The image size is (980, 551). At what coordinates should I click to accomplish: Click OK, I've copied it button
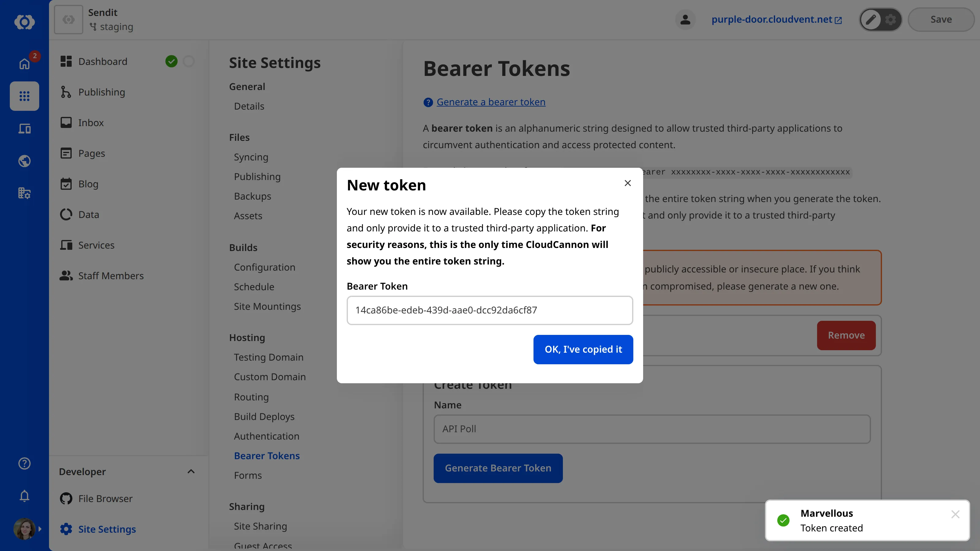click(583, 350)
